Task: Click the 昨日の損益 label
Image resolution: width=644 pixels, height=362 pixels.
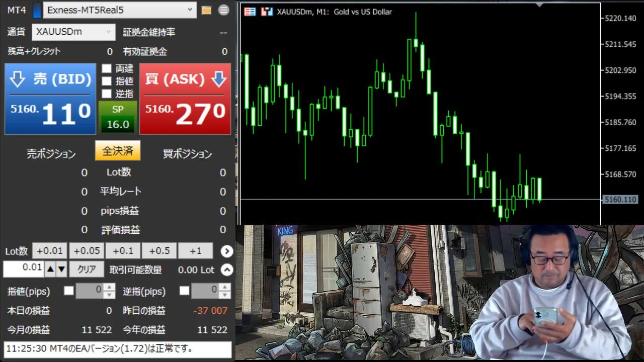Action: (x=144, y=311)
